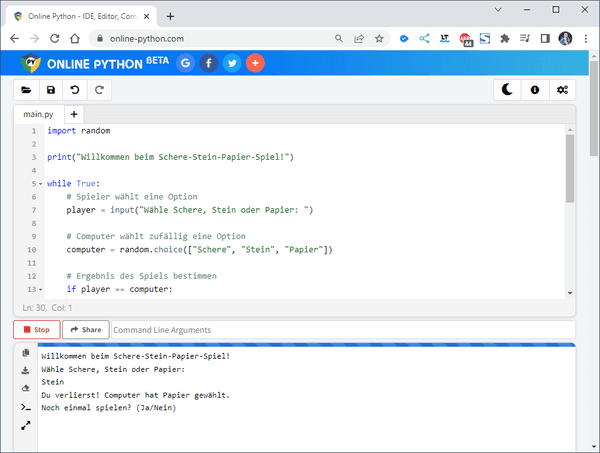
Task: Add a new file tab
Action: tap(73, 115)
